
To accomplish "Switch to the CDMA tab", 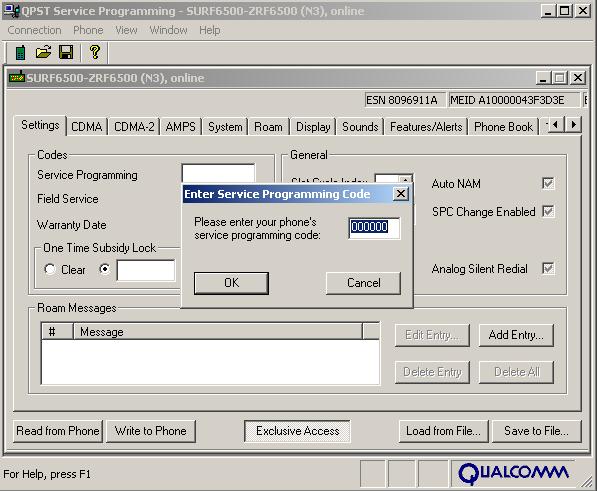I will tap(87, 127).
